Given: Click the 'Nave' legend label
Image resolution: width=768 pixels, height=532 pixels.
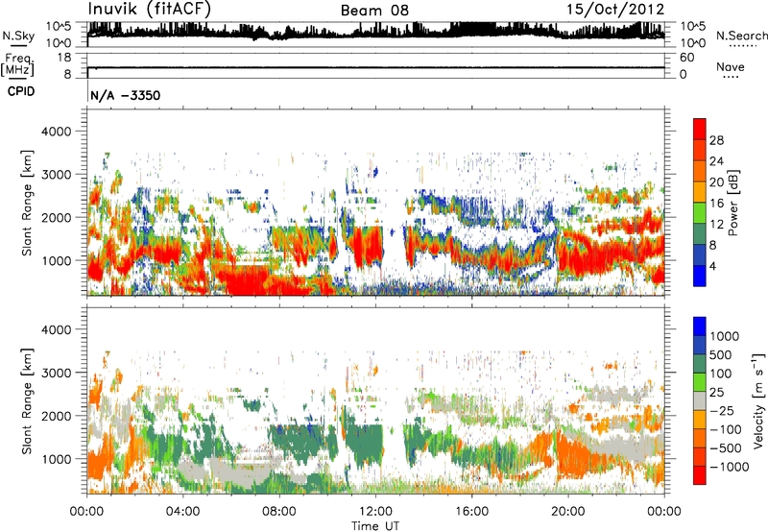Looking at the screenshot, I should [730, 66].
